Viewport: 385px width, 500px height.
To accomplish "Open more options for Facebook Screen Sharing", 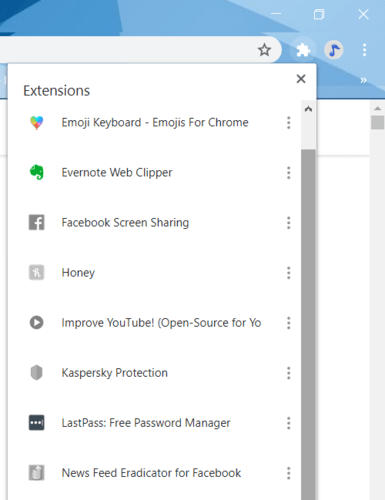I will click(289, 223).
